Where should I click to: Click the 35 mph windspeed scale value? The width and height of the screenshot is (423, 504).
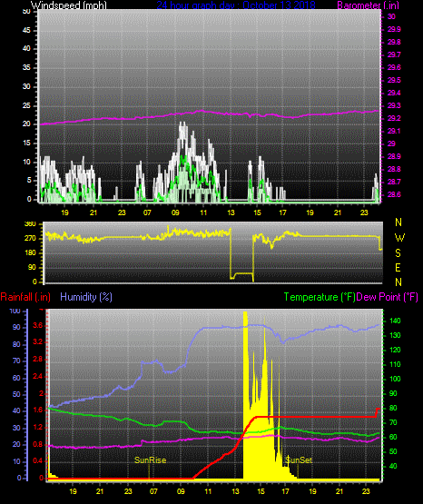[26, 67]
